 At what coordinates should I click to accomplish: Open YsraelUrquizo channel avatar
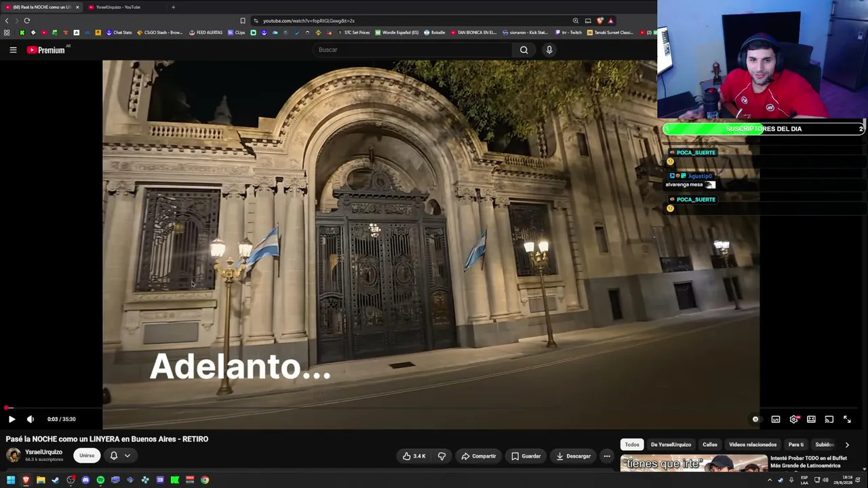14,455
